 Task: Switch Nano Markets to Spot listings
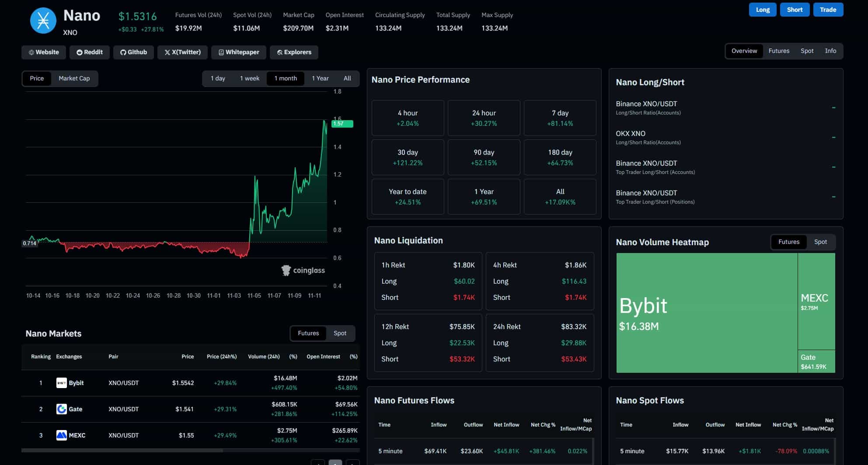(x=340, y=333)
